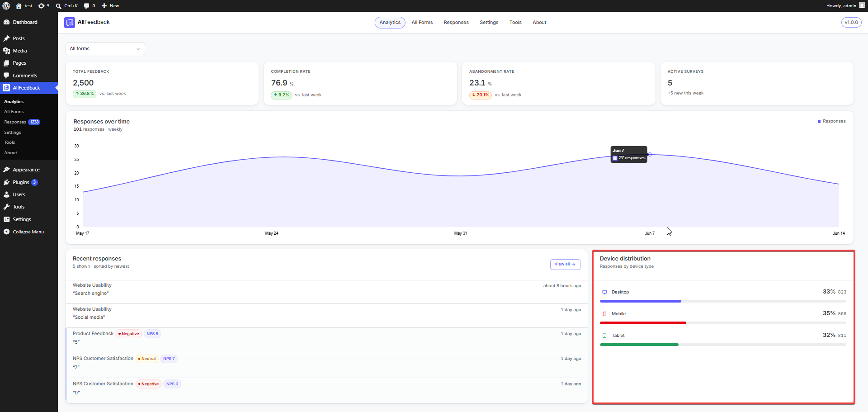The width and height of the screenshot is (868, 412).
Task: Click the Desktop device icon
Action: click(604, 292)
